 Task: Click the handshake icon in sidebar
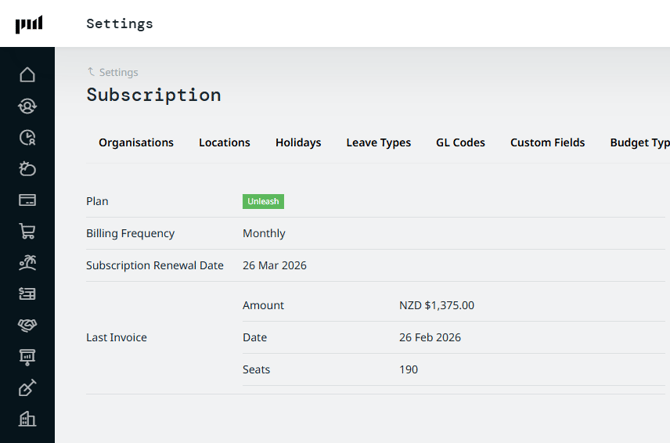[x=27, y=325]
